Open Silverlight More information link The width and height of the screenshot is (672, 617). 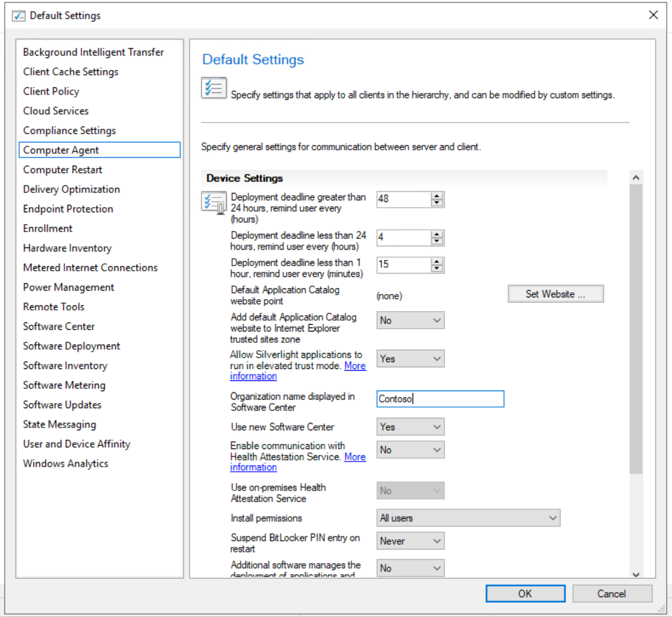(354, 366)
